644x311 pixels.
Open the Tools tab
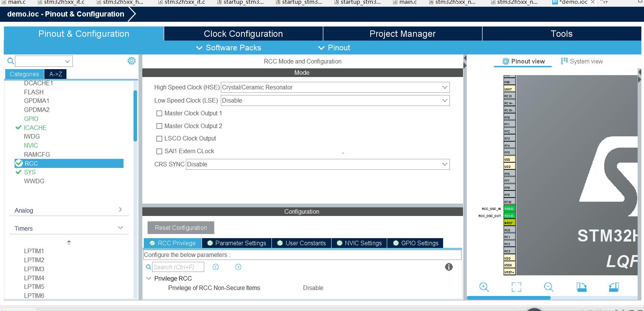[x=561, y=34]
